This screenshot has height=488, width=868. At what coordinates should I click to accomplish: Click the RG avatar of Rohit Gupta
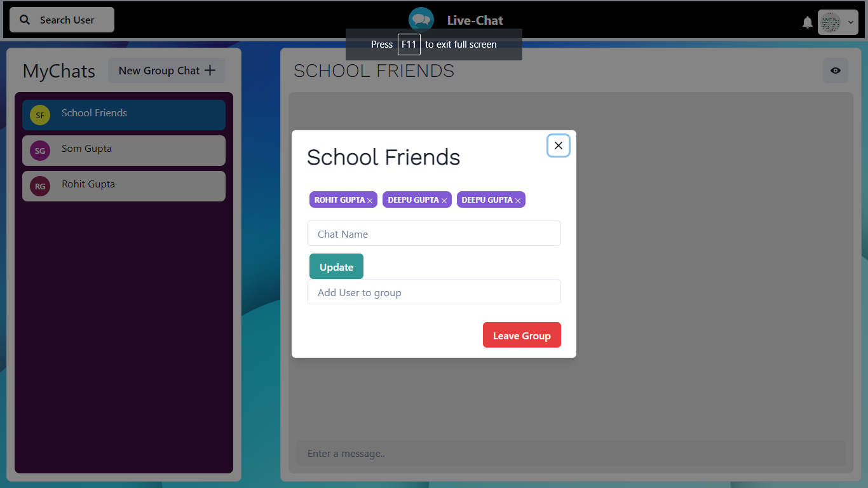tap(40, 186)
